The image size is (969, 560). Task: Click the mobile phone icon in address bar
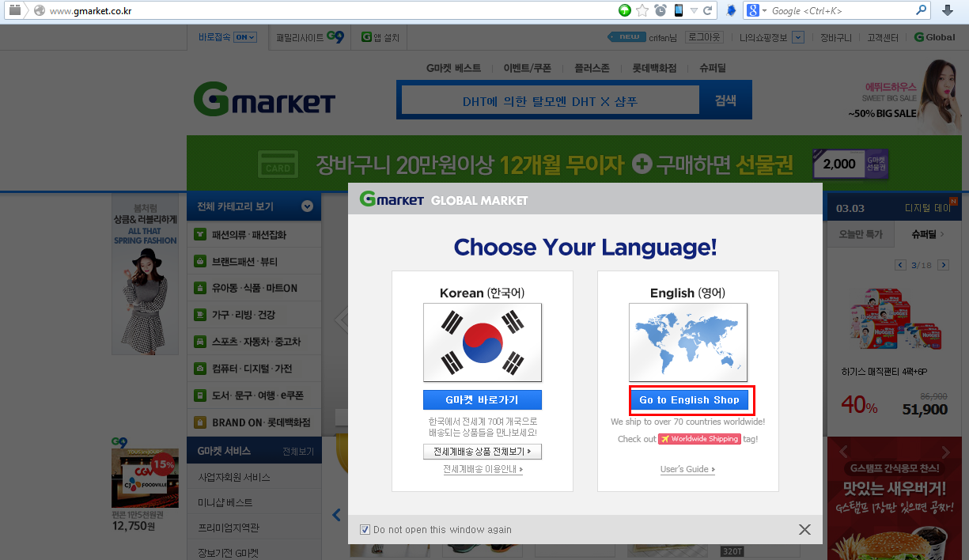(679, 10)
